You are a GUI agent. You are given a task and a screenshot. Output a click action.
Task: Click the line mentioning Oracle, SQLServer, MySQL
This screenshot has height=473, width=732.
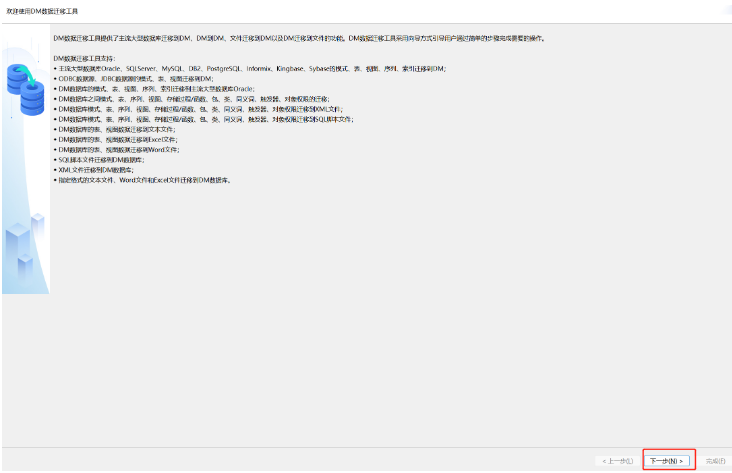click(250, 69)
